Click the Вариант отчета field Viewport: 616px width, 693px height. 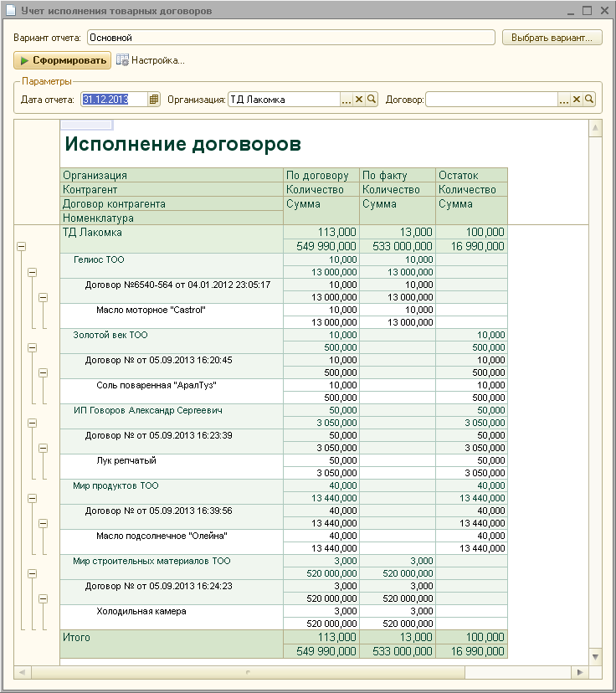[x=290, y=38]
